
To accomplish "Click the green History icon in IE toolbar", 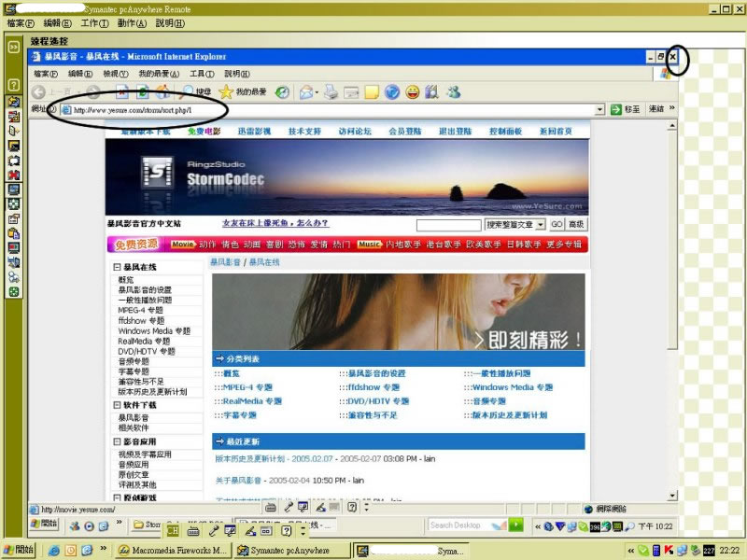I will tap(283, 91).
